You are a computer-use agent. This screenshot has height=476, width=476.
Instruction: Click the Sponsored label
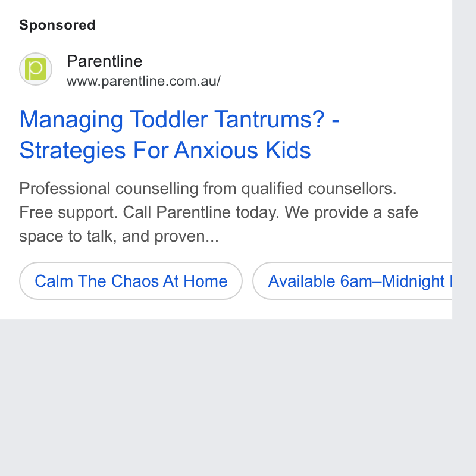coord(57,25)
